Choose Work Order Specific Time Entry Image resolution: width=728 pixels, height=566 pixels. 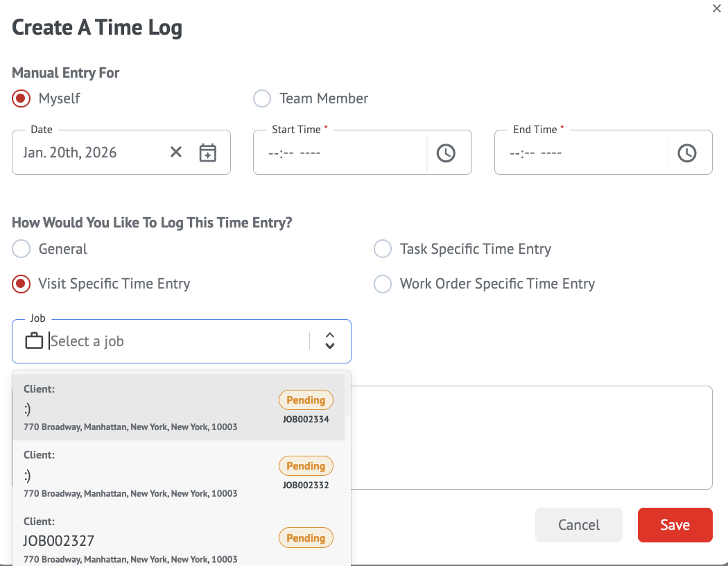(x=383, y=284)
